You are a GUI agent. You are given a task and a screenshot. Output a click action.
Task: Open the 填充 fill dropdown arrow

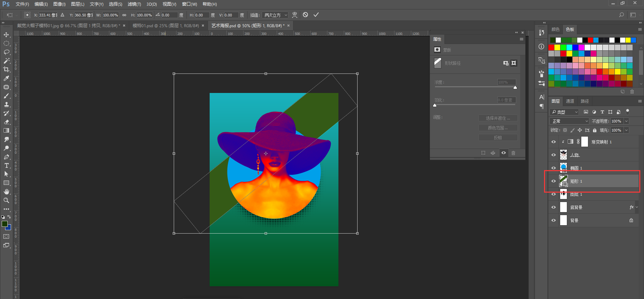[626, 130]
